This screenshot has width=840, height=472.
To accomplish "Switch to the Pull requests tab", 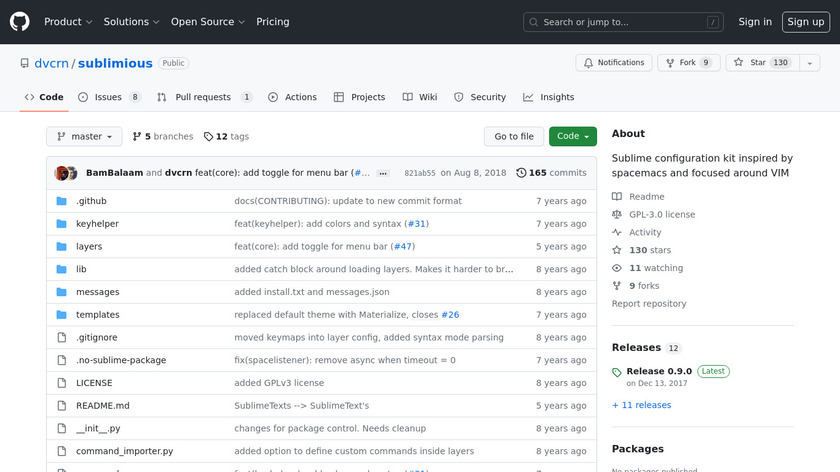I will point(202,97).
